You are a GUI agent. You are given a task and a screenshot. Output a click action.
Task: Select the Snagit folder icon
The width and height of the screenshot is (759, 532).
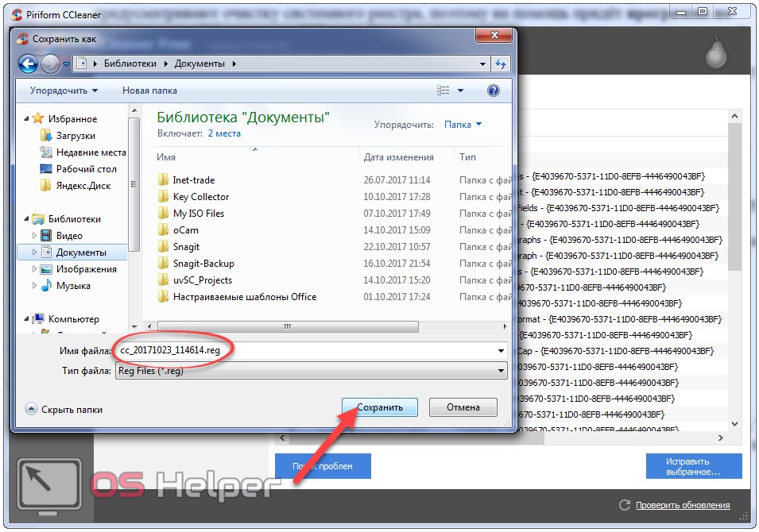163,247
